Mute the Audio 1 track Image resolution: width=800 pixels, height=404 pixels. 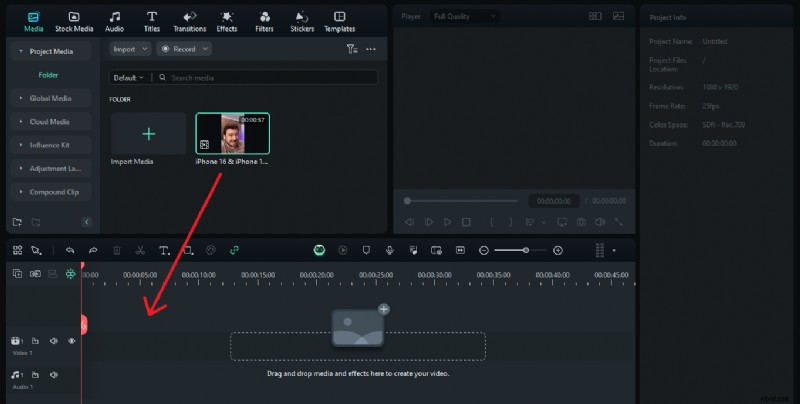(53, 374)
